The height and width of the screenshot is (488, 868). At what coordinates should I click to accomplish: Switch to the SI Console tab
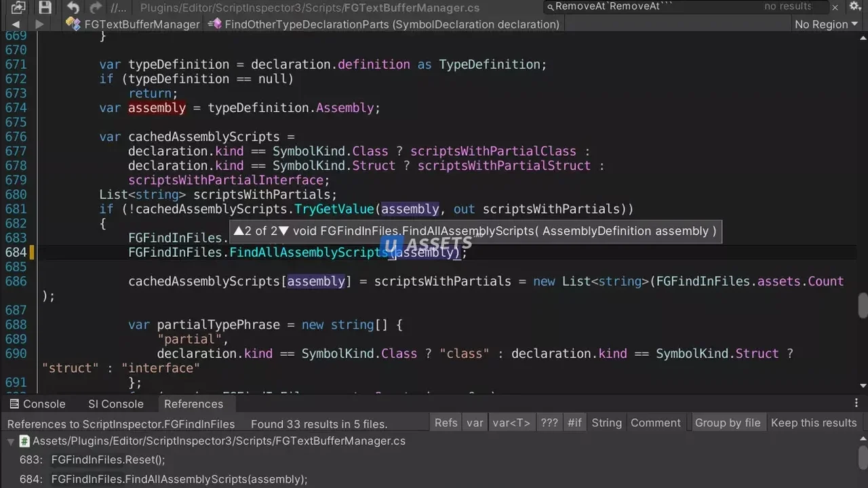pos(115,404)
